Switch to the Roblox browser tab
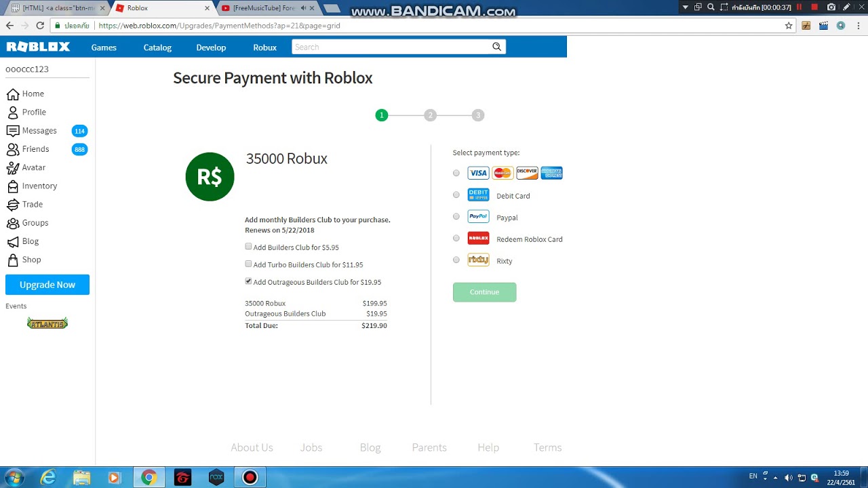868x488 pixels. (x=161, y=8)
